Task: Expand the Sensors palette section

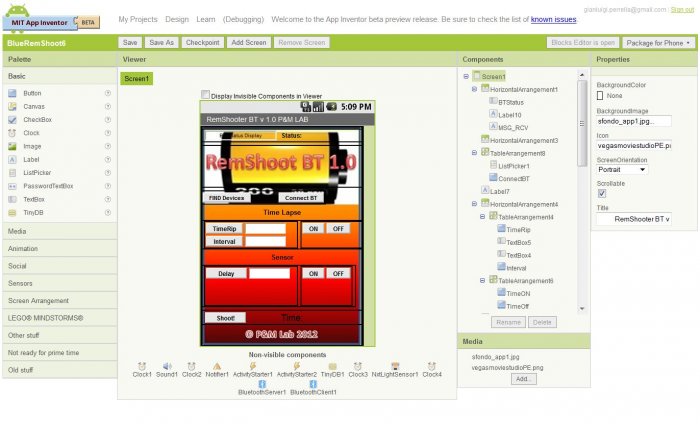Action: [x=60, y=283]
